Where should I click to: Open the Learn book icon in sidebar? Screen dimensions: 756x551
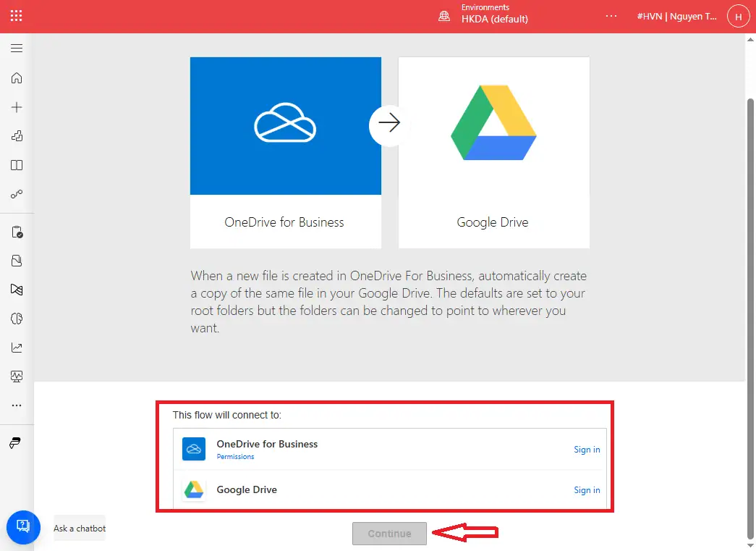click(17, 165)
